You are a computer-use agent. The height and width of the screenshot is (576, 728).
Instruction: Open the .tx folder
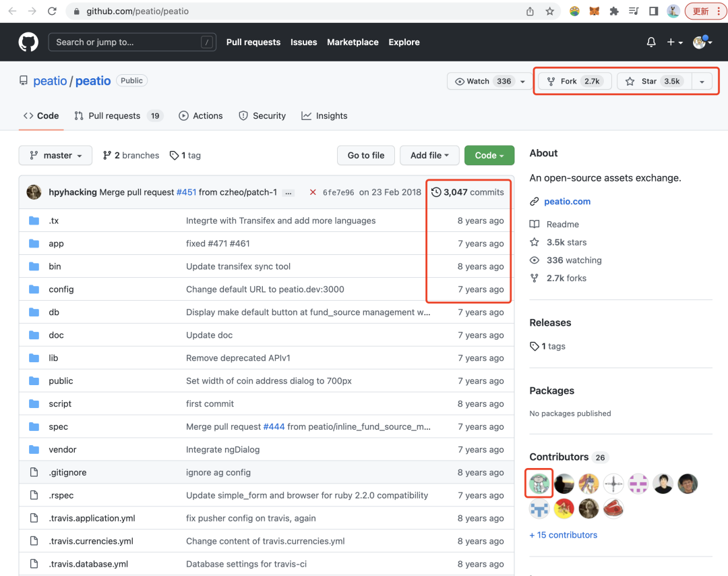54,221
